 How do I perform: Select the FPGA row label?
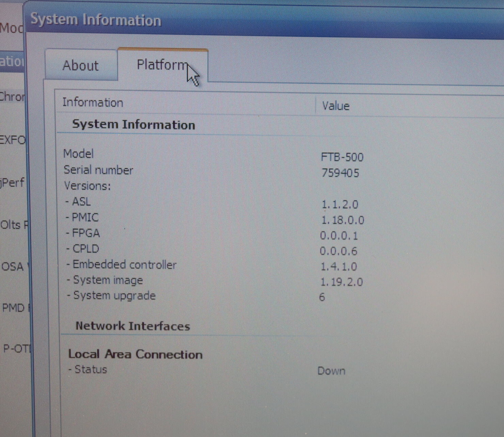click(83, 233)
